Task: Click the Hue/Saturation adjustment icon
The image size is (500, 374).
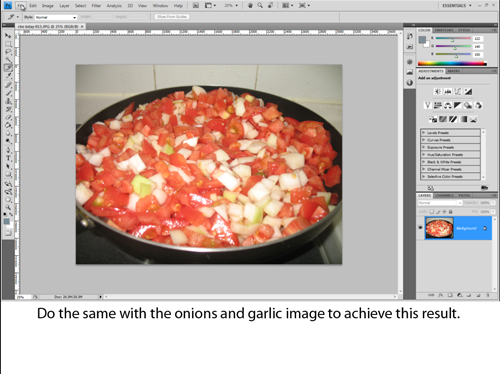Action: click(x=438, y=105)
